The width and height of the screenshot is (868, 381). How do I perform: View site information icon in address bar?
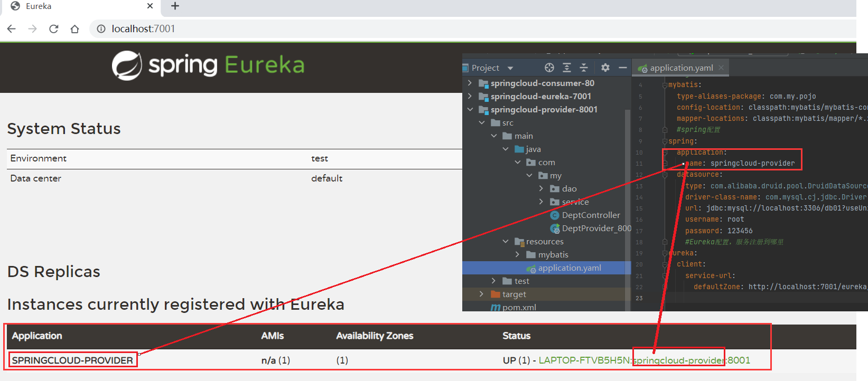[101, 28]
